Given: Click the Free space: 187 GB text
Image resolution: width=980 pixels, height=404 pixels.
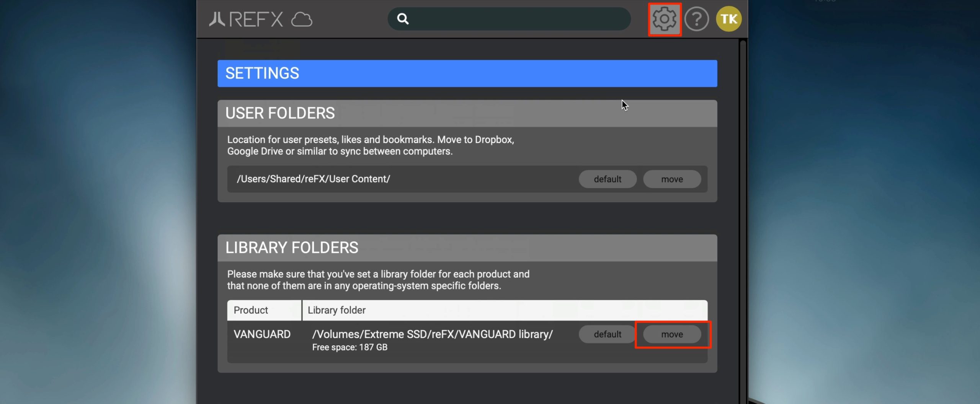Looking at the screenshot, I should pos(350,347).
